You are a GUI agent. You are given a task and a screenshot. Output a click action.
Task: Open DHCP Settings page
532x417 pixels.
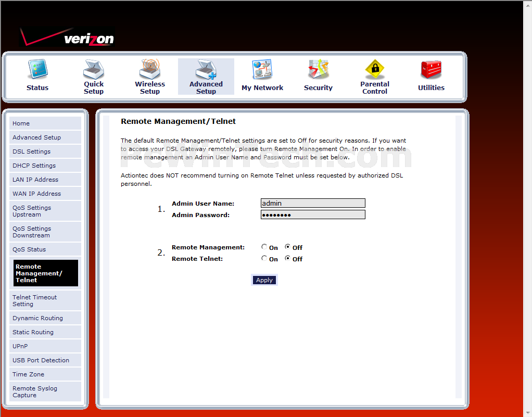tap(45, 166)
